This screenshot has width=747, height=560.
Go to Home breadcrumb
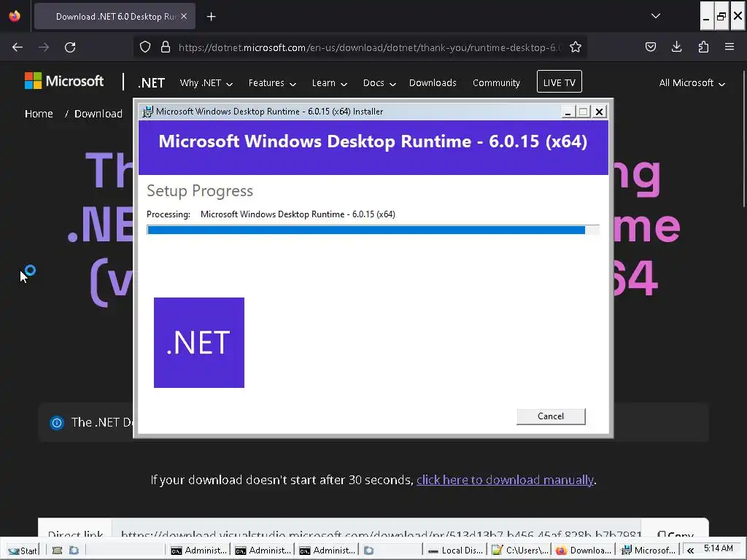[x=39, y=114]
